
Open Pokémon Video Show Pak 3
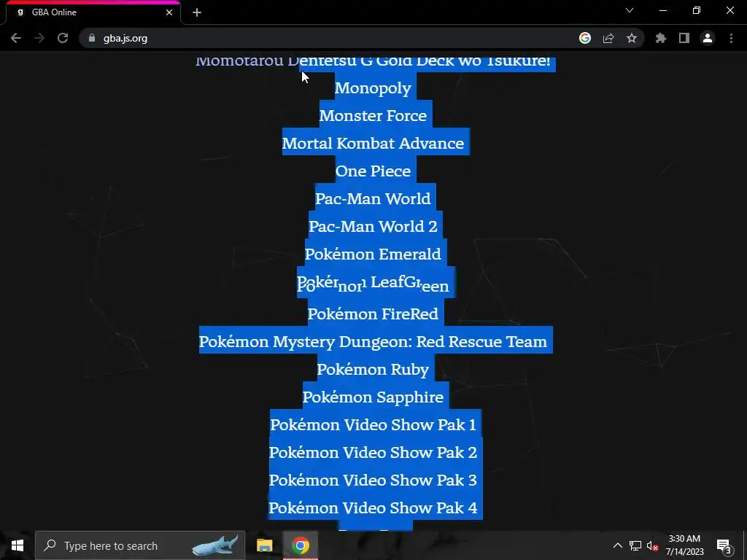coord(373,480)
